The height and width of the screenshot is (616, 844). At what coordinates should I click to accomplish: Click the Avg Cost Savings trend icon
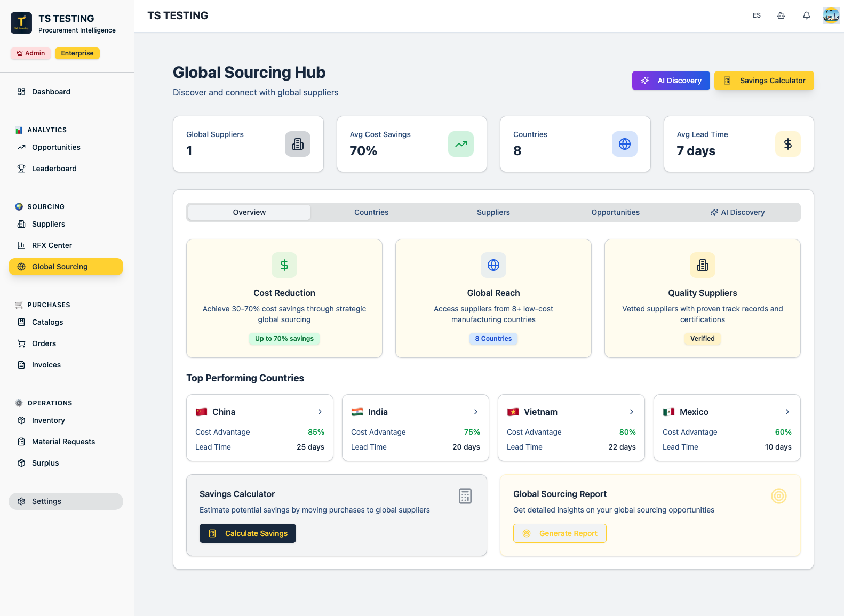coord(461,144)
